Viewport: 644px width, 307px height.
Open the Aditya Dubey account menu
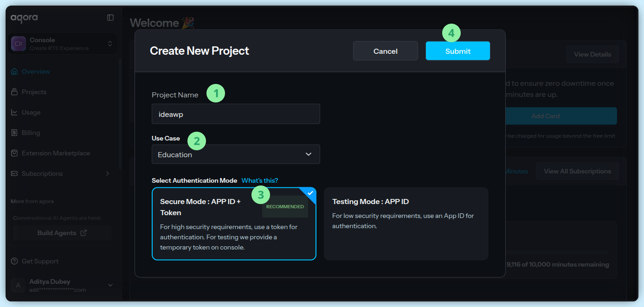[110, 285]
